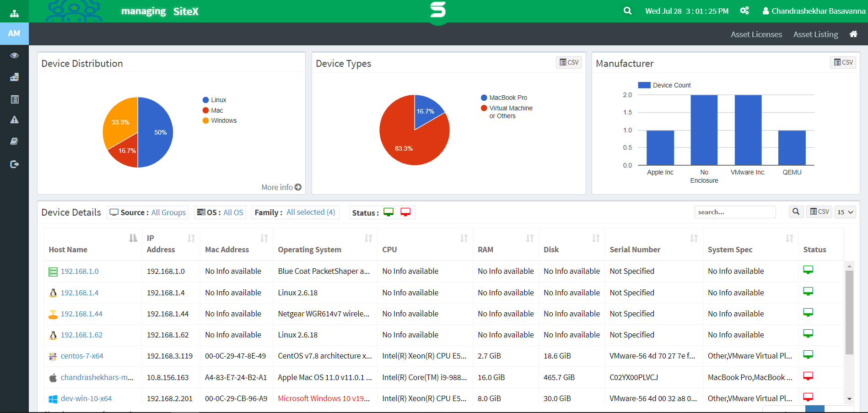Open host 192.168.1.44 link
Image resolution: width=868 pixels, height=413 pixels.
[81, 314]
